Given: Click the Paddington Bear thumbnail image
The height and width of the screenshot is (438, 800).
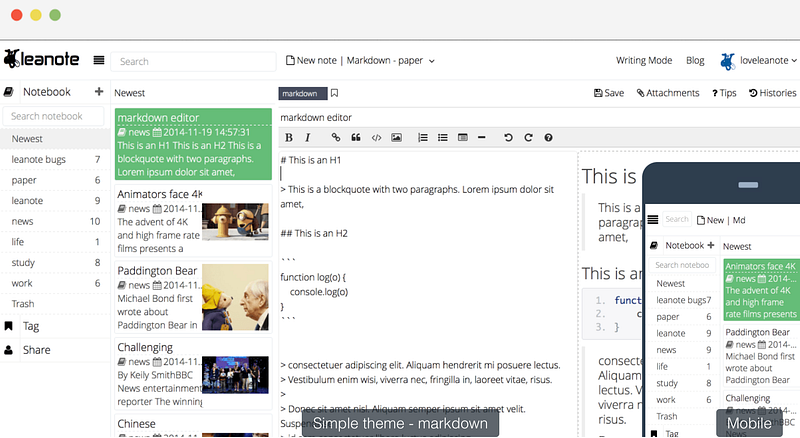Looking at the screenshot, I should [235, 297].
